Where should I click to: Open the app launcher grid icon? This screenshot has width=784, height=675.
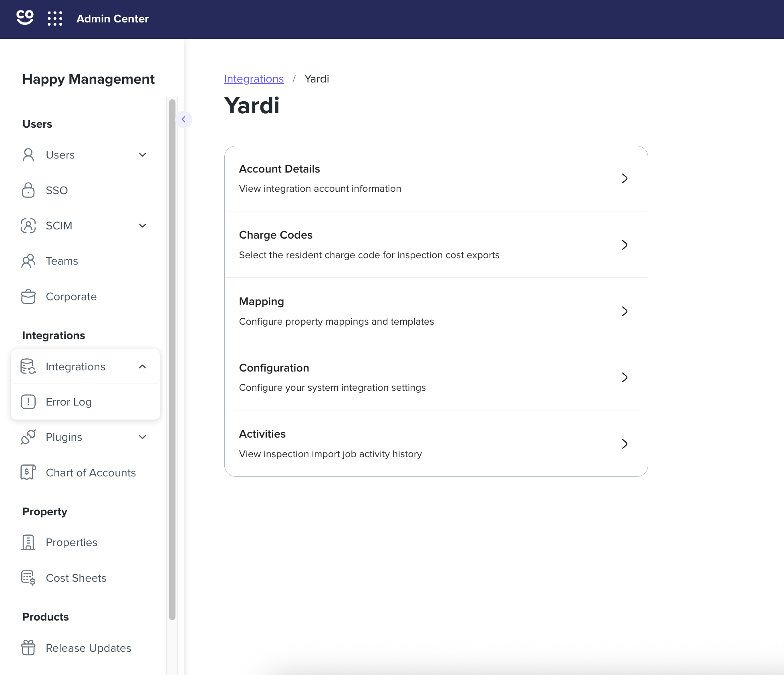(x=55, y=18)
